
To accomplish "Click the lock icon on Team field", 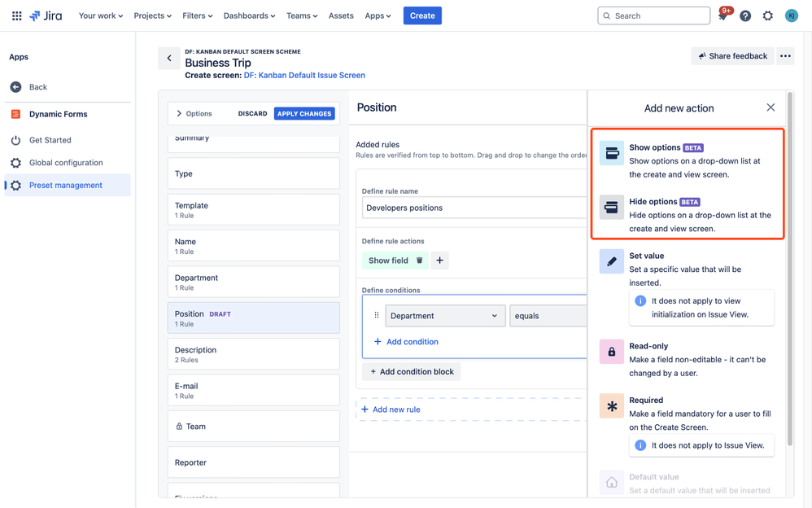I will point(179,426).
